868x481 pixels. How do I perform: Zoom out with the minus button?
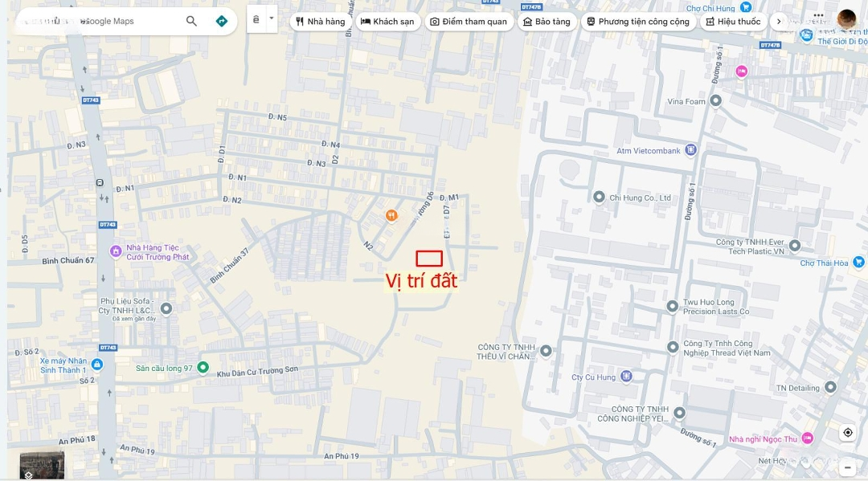848,467
